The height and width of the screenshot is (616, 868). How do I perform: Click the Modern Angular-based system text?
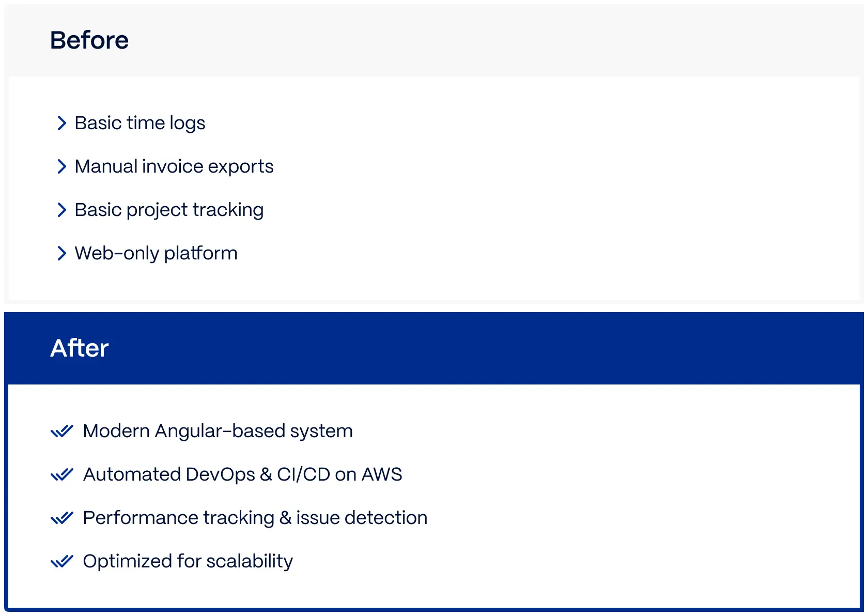[218, 431]
